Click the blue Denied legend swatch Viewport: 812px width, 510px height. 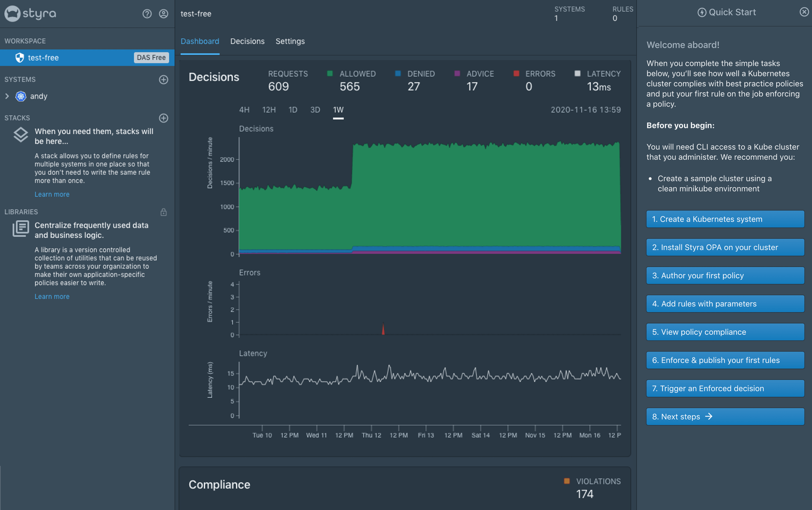coord(398,73)
